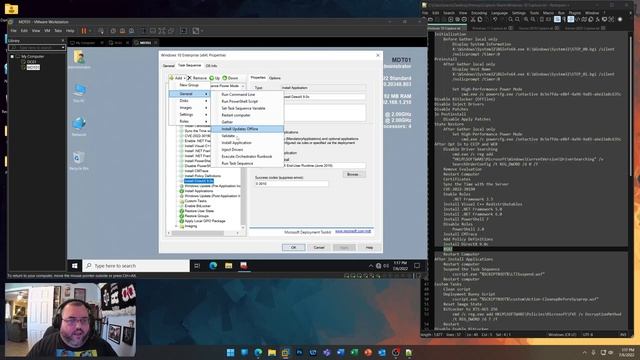Click the Browse button
640x360 pixels.
tap(353, 174)
